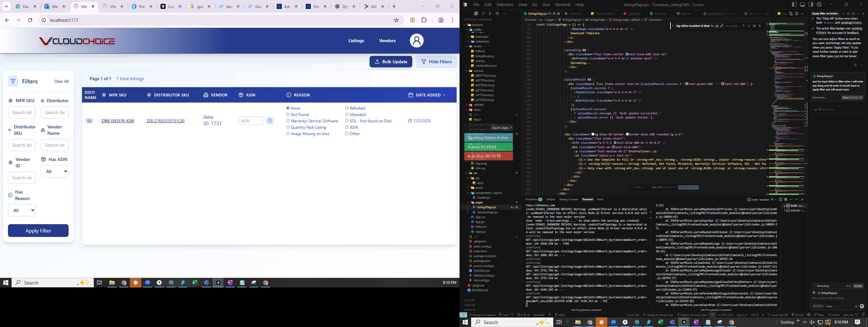Close the editor find widget
868x327 pixels.
point(759,26)
